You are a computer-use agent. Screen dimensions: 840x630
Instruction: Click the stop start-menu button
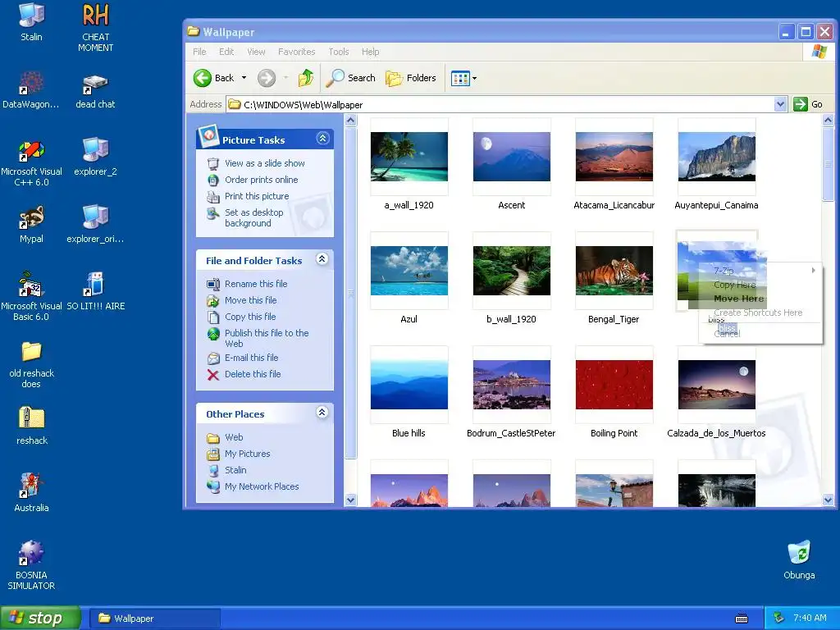tap(40, 619)
